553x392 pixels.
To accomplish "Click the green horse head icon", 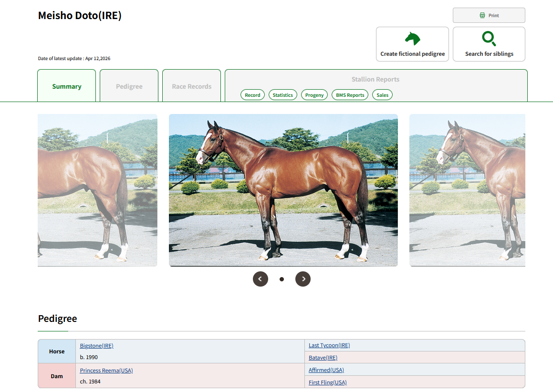I will tap(413, 39).
